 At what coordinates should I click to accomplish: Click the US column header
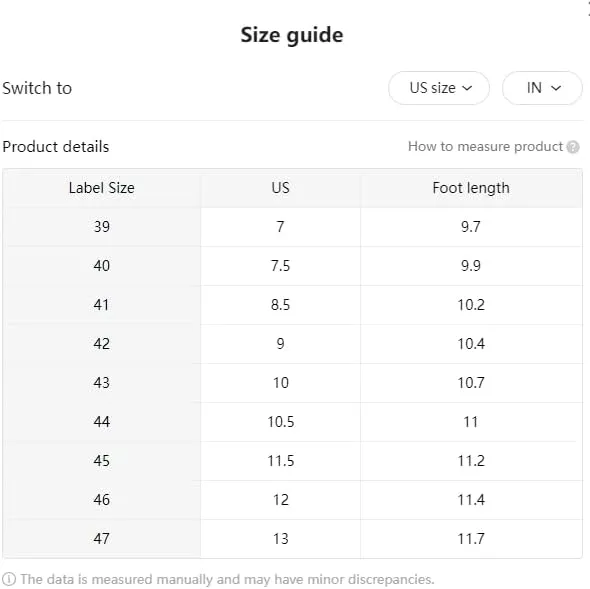[280, 188]
